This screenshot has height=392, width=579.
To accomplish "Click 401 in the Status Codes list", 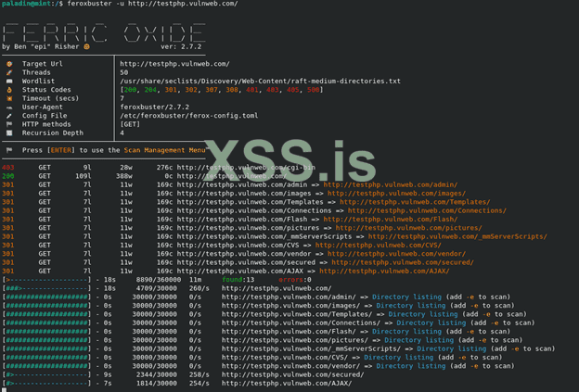I will [x=251, y=90].
